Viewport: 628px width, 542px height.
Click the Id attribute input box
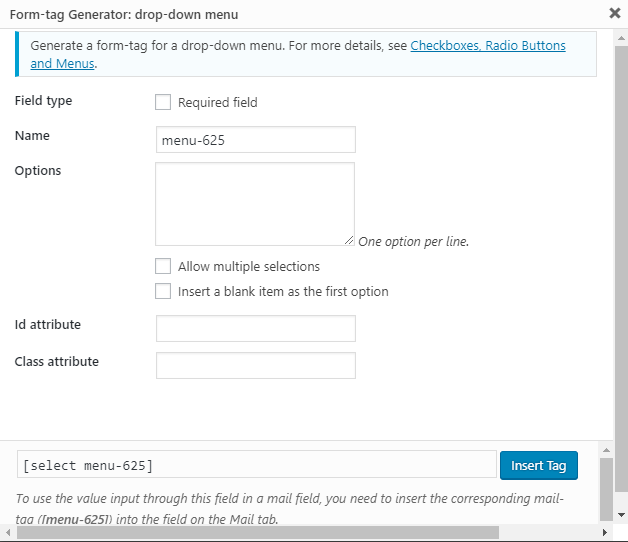(x=256, y=329)
